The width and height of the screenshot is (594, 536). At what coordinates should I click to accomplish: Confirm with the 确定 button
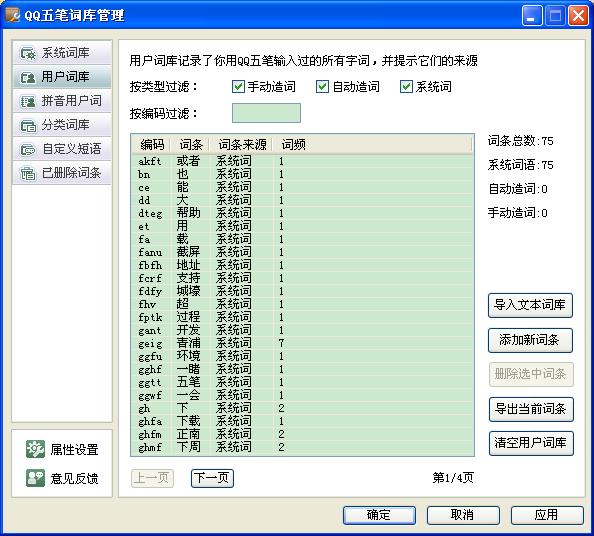379,515
